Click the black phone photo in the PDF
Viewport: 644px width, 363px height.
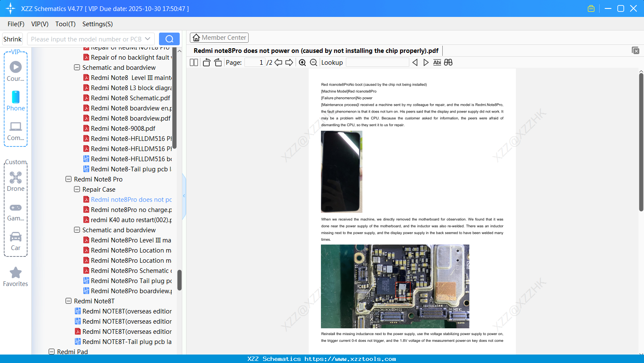342,172
